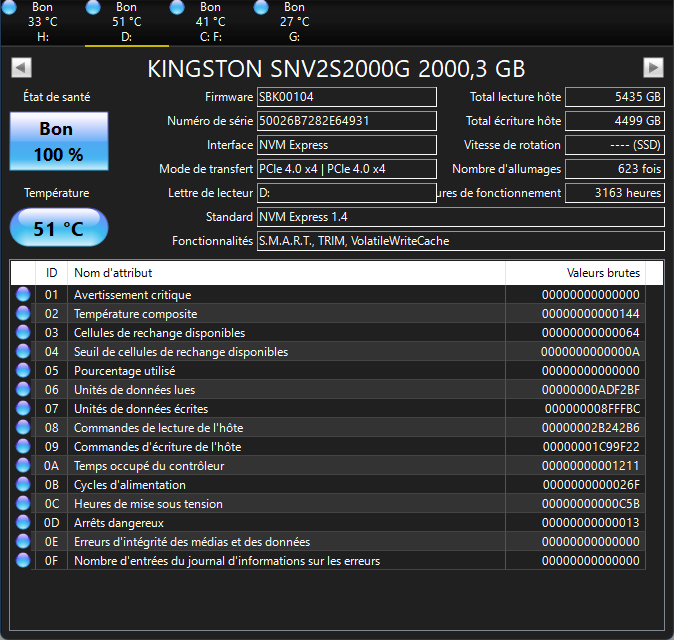
Task: Select the Heures de mise sous tension row
Action: click(x=285, y=504)
